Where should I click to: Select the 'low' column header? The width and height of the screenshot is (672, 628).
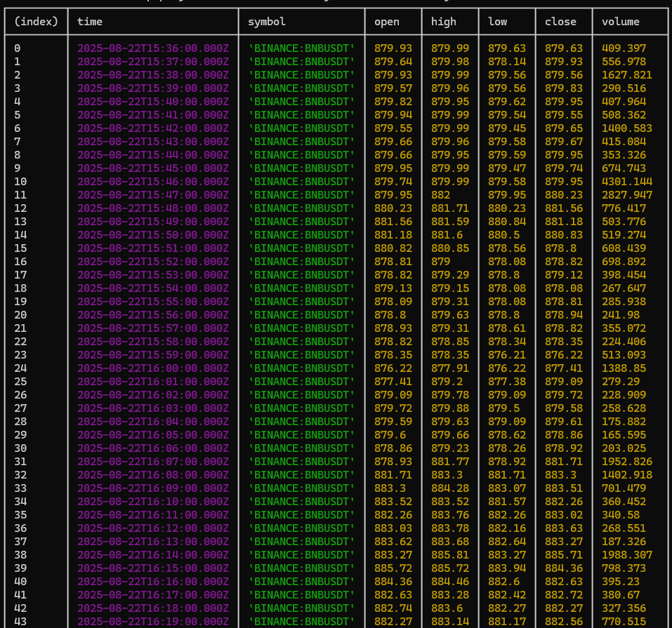[497, 22]
